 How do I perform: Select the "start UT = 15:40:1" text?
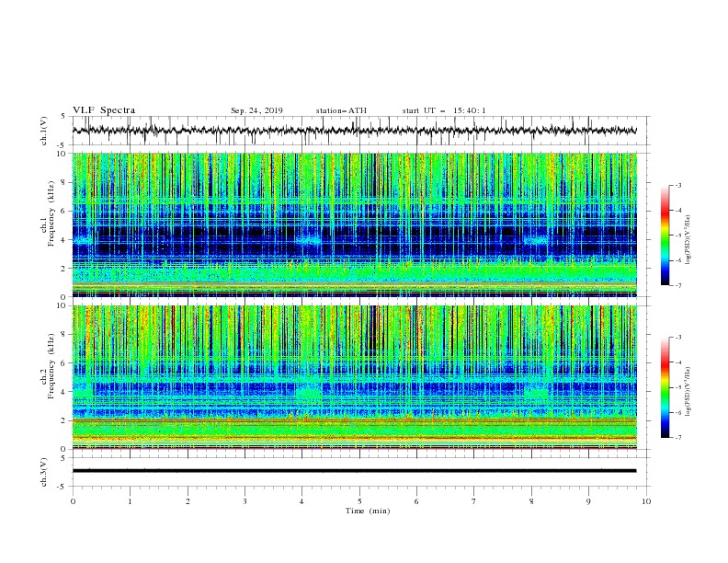(444, 110)
